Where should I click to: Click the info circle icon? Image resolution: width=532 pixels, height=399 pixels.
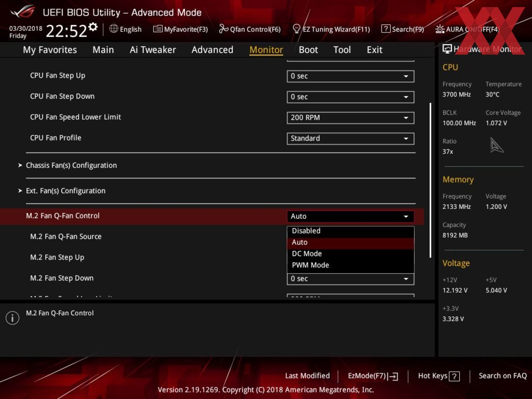13,318
